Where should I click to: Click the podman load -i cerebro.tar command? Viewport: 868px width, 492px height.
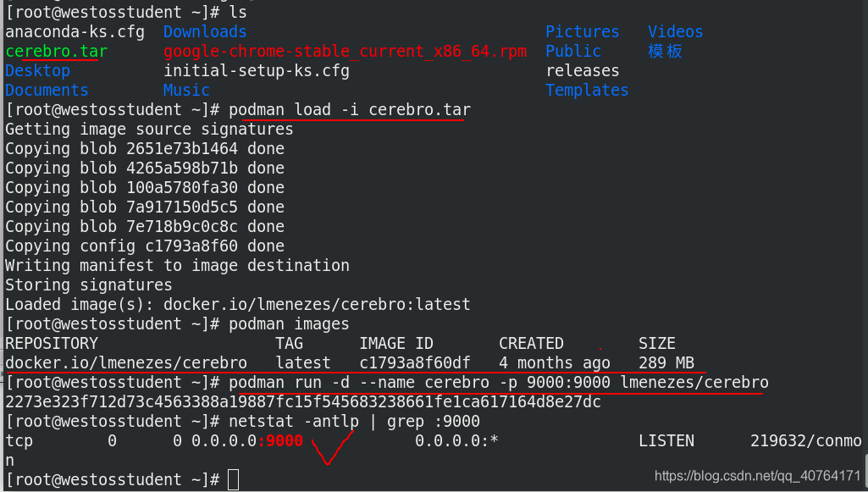349,109
